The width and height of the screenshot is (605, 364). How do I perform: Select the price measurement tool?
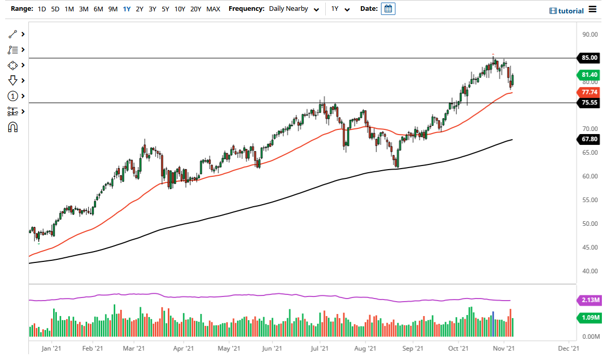[x=13, y=111]
